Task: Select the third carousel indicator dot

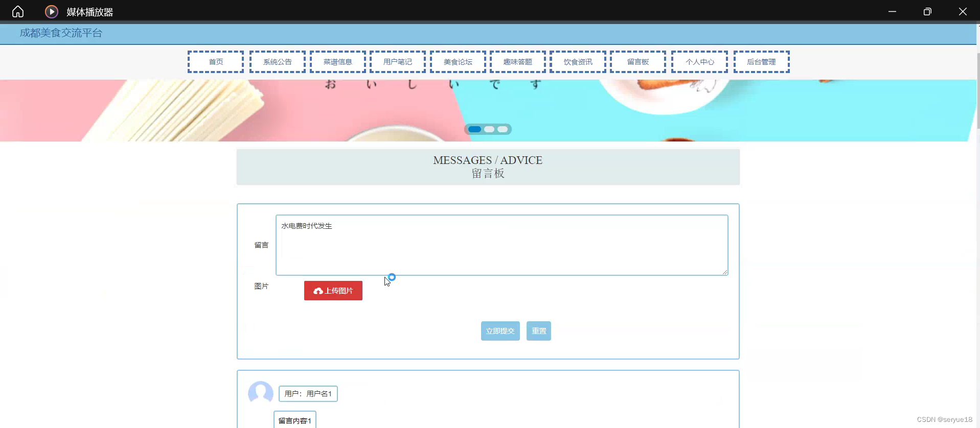Action: coord(503,129)
